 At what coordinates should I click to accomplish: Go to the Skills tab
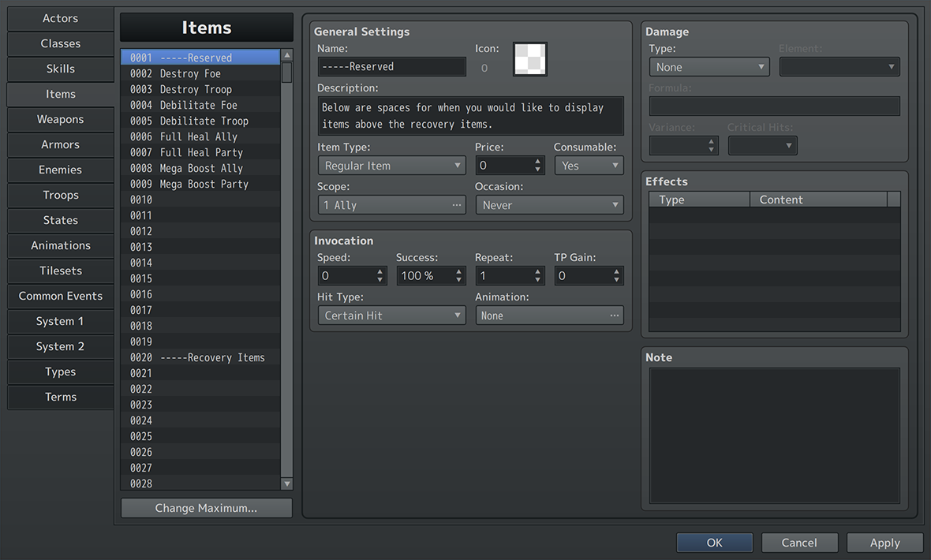[61, 69]
